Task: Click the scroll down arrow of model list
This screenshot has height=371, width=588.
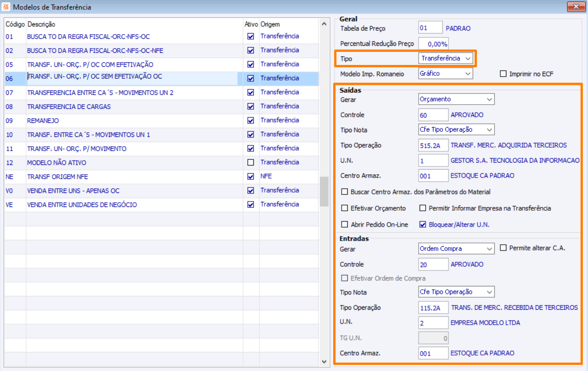Action: click(324, 361)
